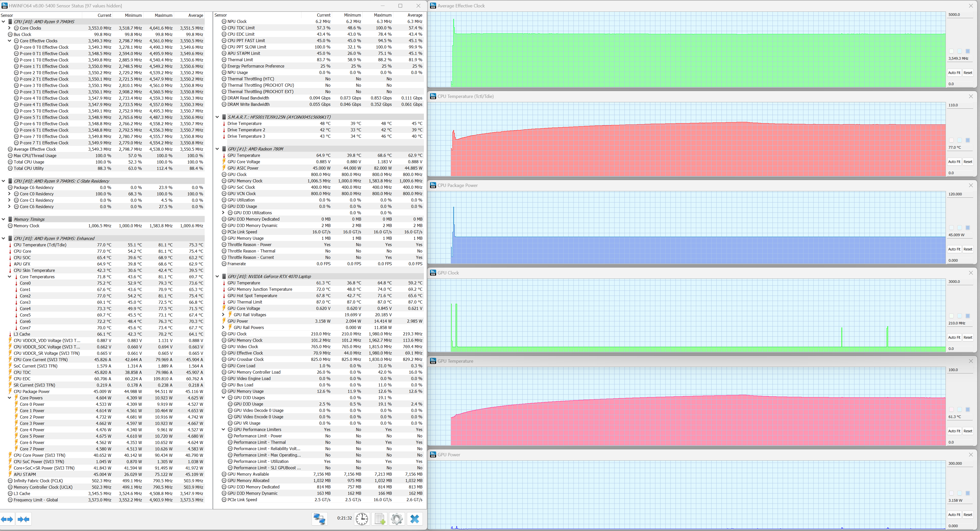Image resolution: width=980 pixels, height=531 pixels.
Task: Click the GPU Temperature graph window icon
Action: (x=433, y=361)
